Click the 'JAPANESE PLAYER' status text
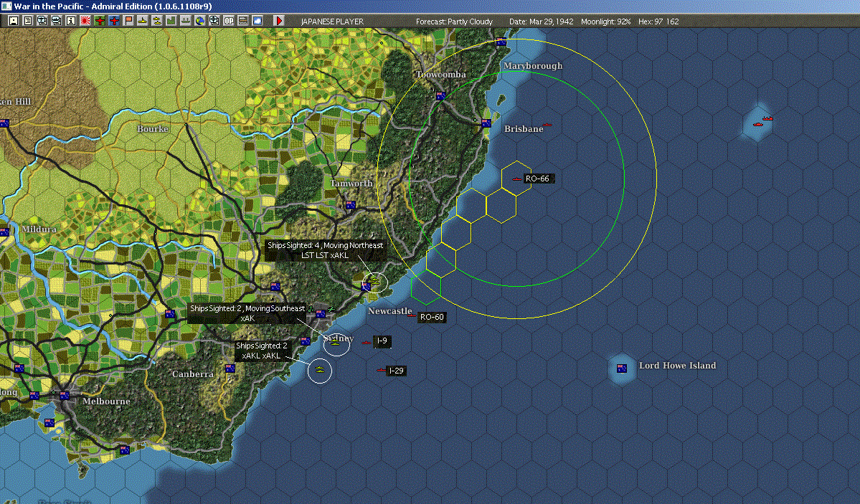This screenshot has width=860, height=504. (332, 22)
